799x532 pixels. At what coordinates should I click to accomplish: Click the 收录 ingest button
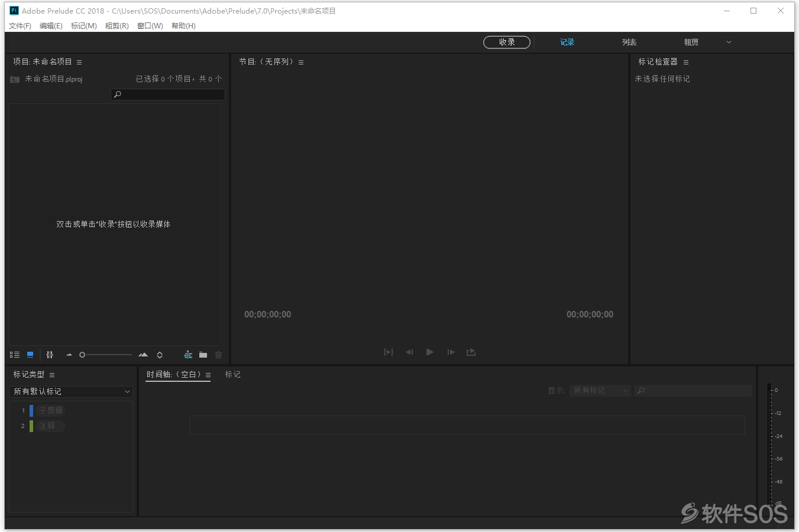507,42
